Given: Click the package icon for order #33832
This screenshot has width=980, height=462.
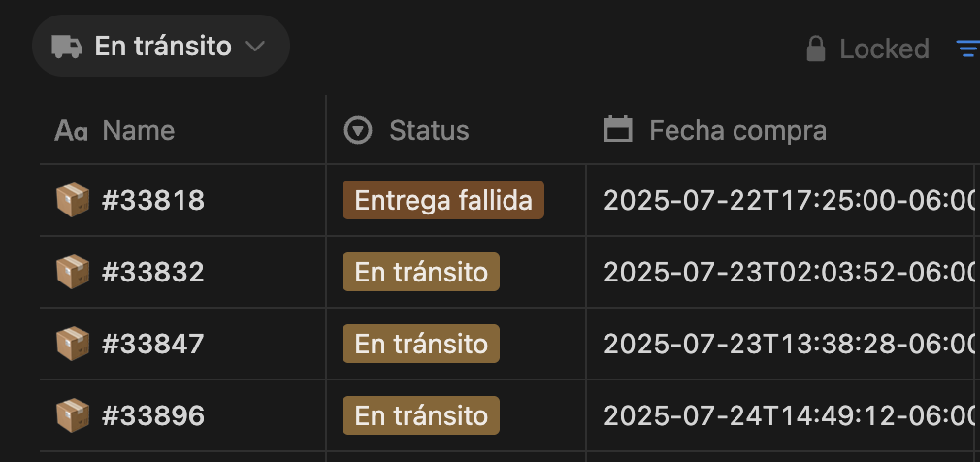Looking at the screenshot, I should (x=73, y=273).
